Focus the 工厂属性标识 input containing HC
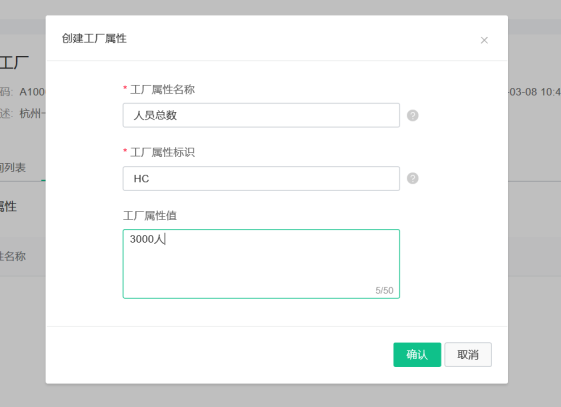Viewport: 561px width, 407px height. [x=261, y=178]
